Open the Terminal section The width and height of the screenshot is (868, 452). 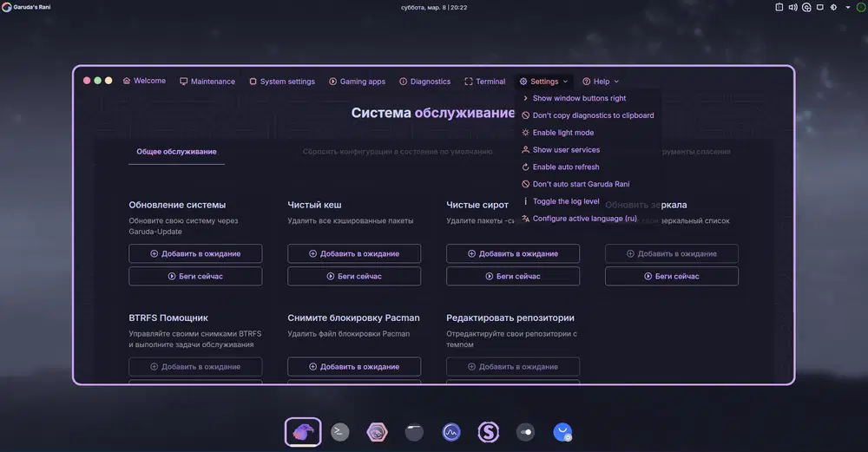(x=485, y=82)
